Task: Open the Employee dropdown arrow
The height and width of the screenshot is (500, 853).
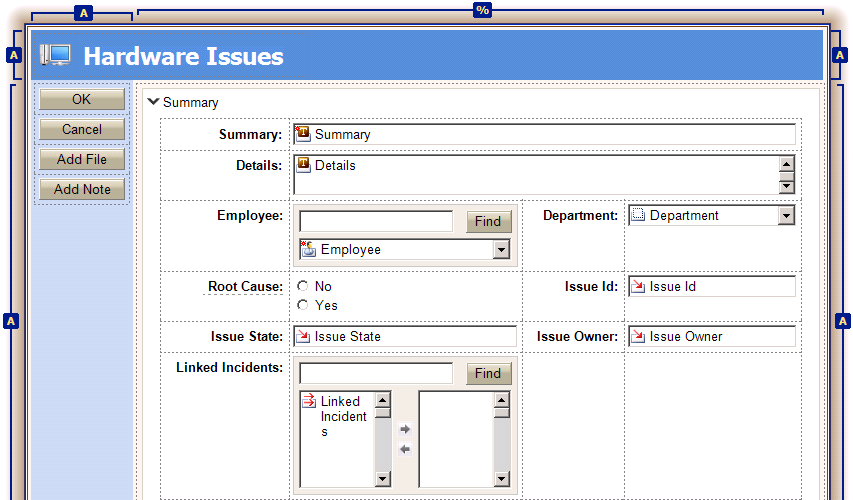Action: 501,250
